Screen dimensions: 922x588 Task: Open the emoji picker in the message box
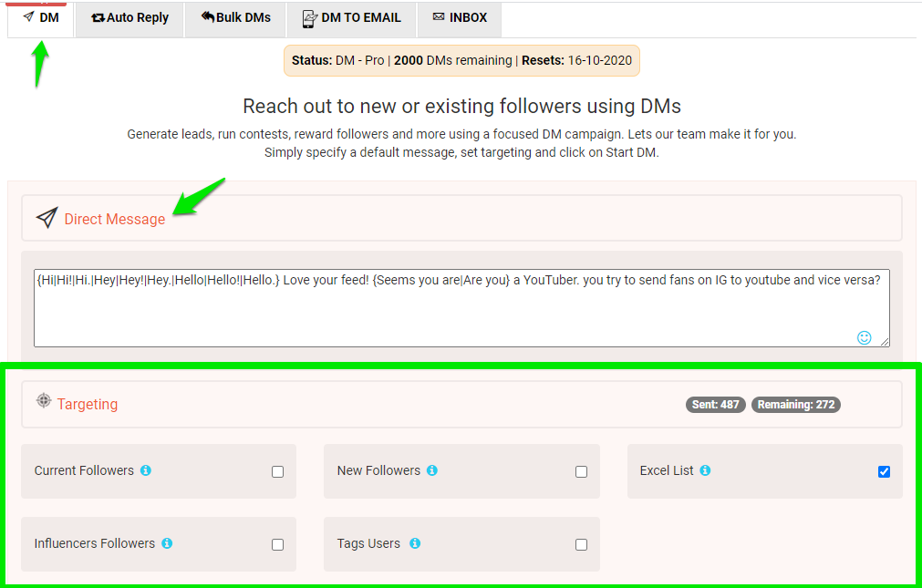863,337
